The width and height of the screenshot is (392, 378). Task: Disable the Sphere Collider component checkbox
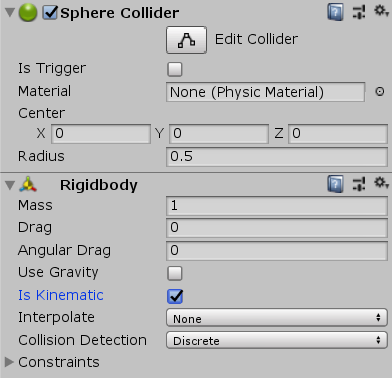[50, 13]
